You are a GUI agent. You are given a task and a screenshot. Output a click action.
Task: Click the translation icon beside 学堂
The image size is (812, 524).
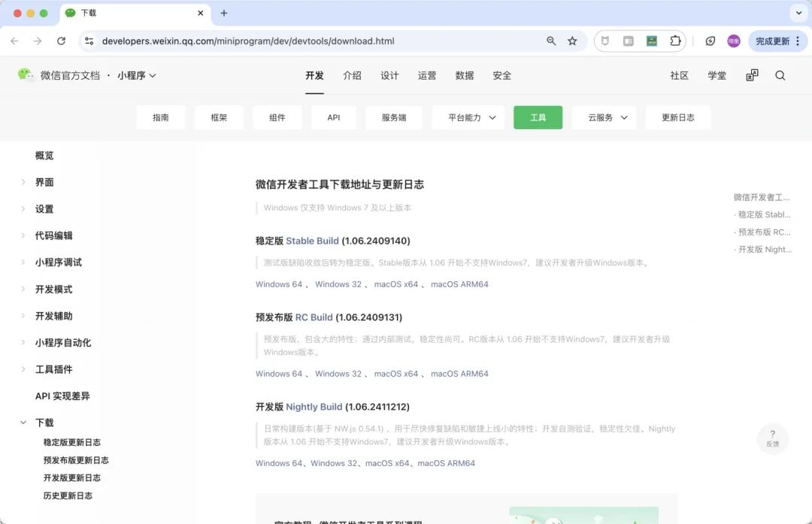752,76
